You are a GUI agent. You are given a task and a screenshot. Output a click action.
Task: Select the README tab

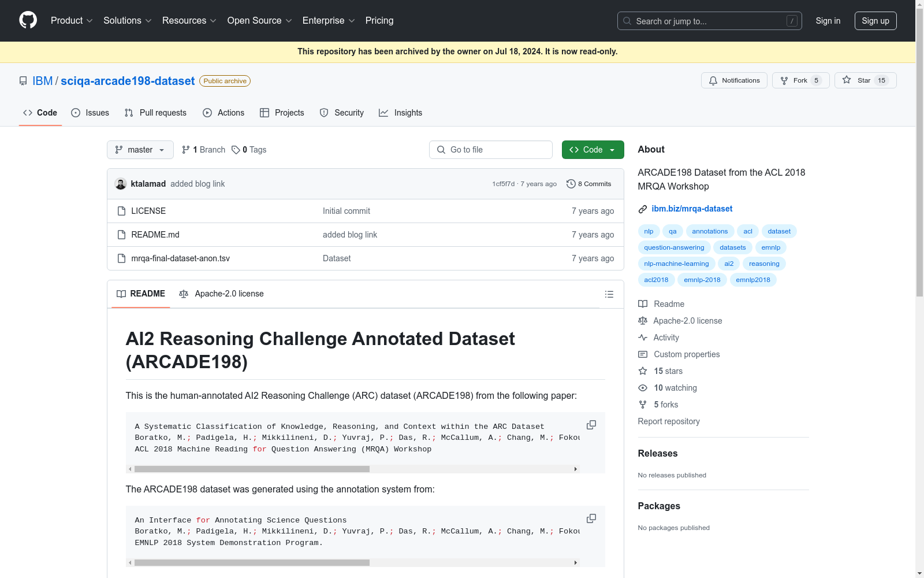coord(141,294)
